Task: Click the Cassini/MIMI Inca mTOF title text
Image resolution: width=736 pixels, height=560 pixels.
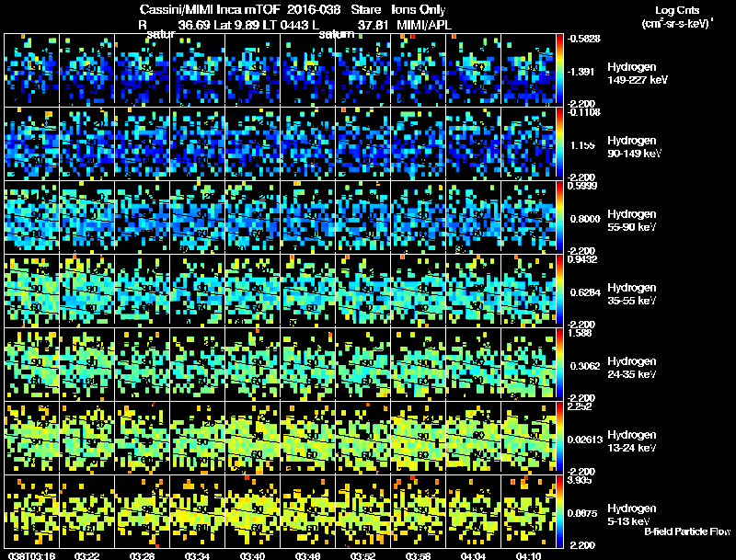Action: tap(210, 9)
